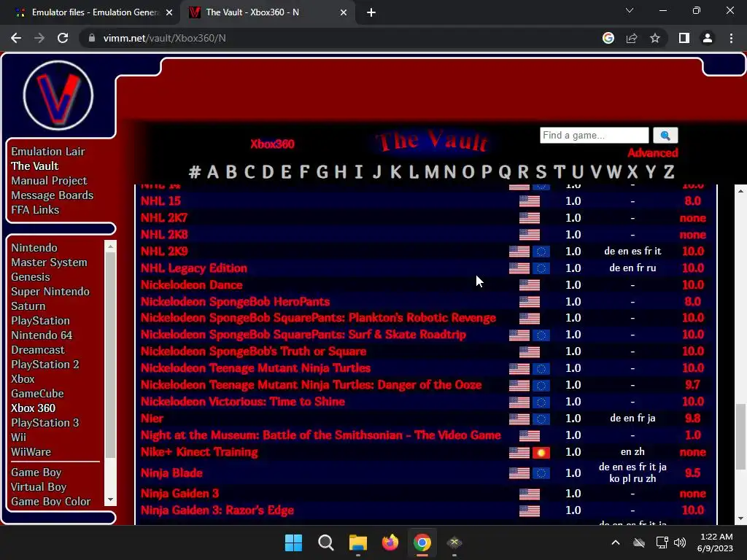The image size is (747, 560).
Task: Click the game list vertical scrollbar thumb
Action: point(740,436)
